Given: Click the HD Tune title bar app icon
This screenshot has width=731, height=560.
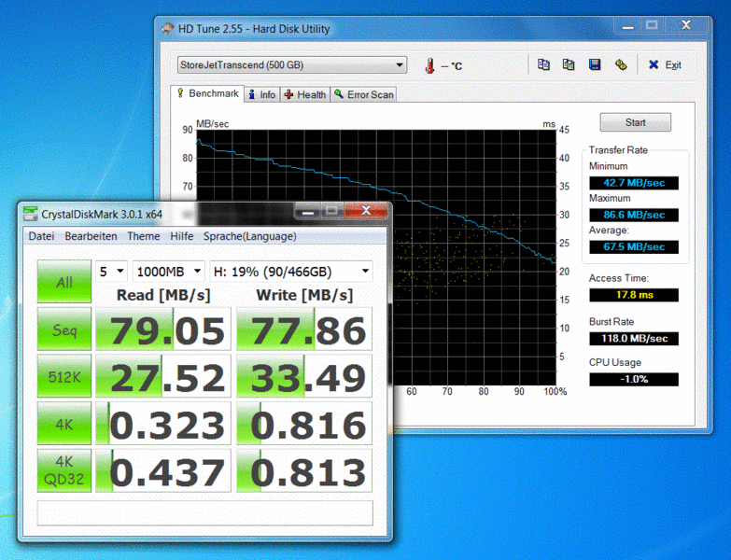Looking at the screenshot, I should click(167, 29).
